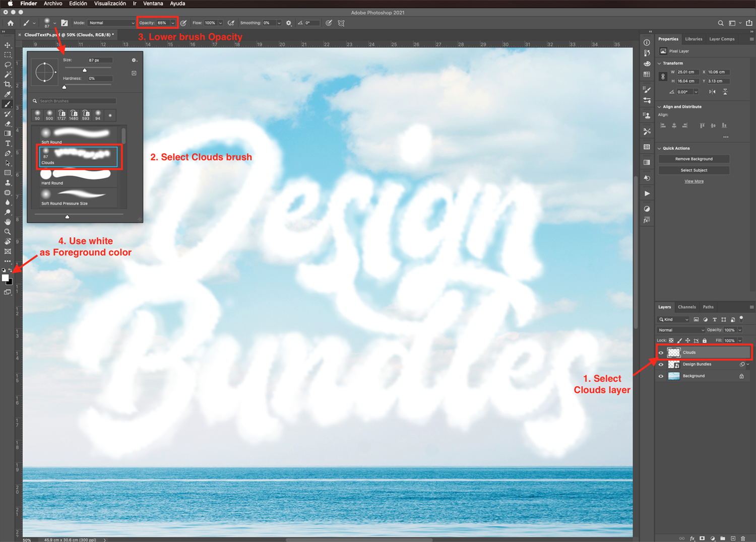This screenshot has width=756, height=542.
Task: Select the Type tool
Action: [8, 144]
